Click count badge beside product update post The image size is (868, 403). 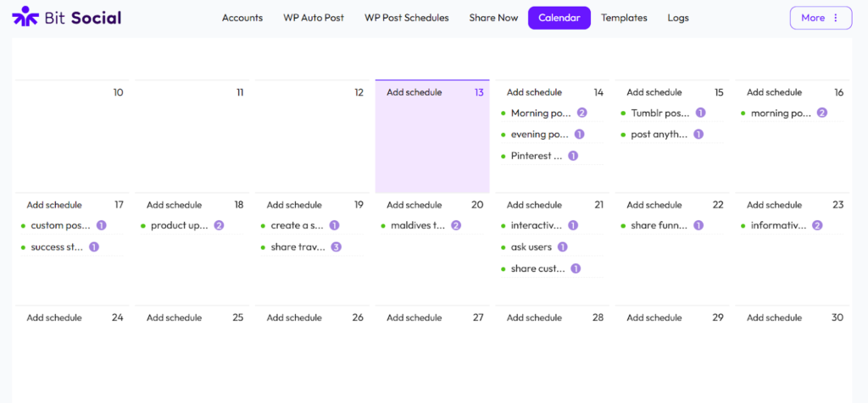[219, 225]
